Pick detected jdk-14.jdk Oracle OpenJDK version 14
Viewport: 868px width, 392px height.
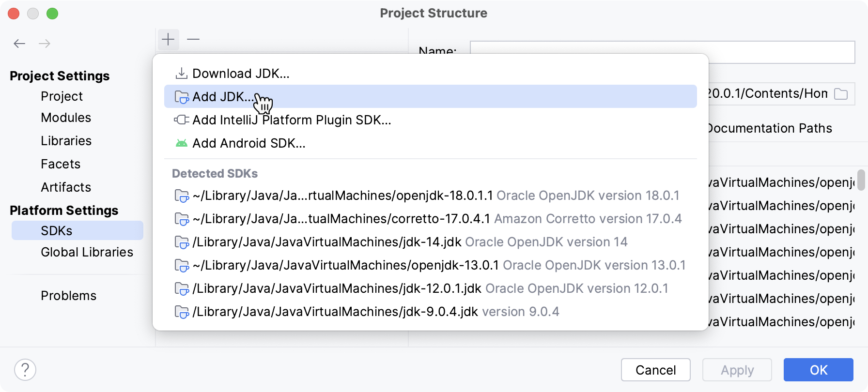pos(430,242)
